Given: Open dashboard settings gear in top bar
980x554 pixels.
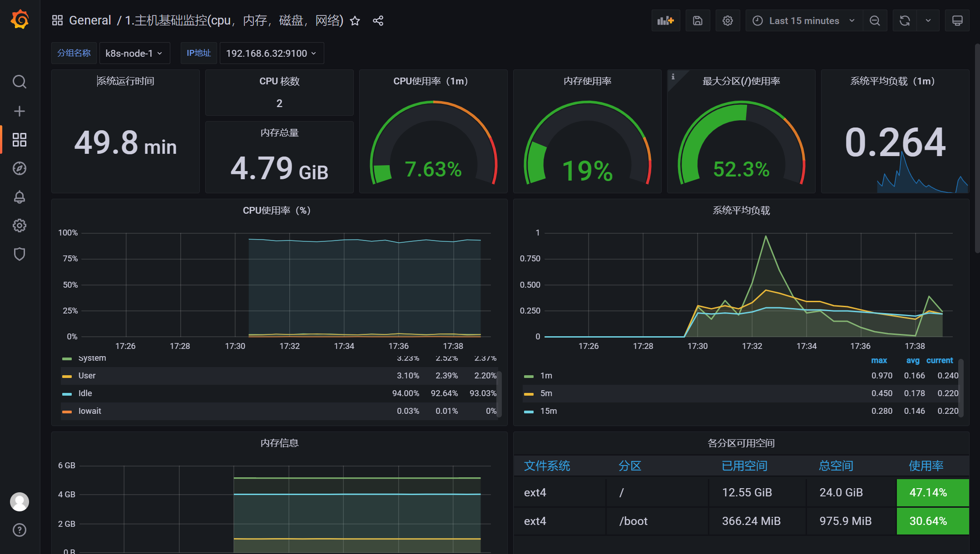Looking at the screenshot, I should click(728, 21).
